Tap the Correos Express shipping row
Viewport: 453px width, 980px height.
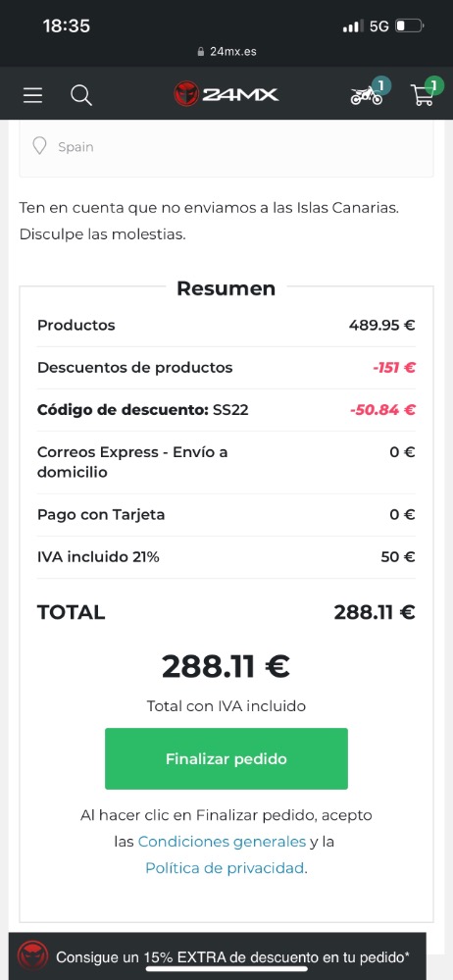[226, 462]
